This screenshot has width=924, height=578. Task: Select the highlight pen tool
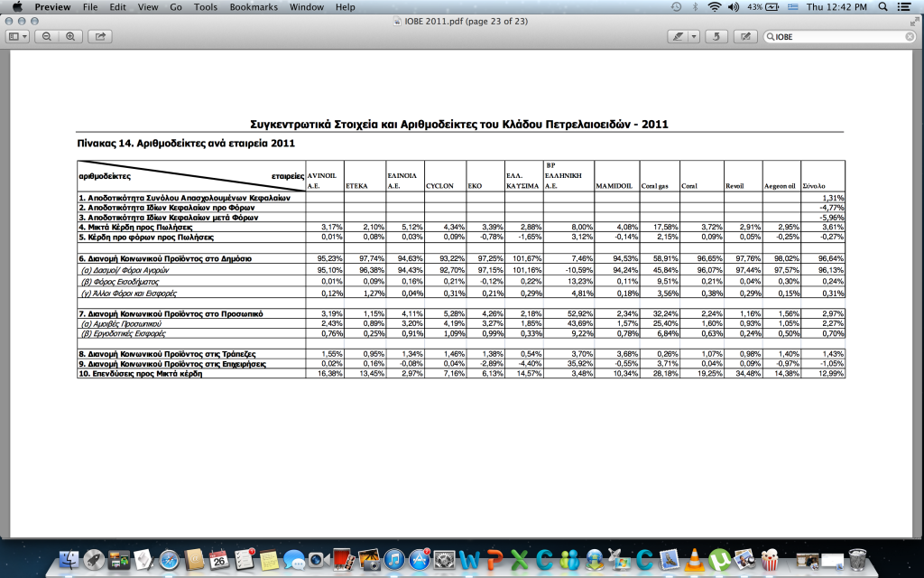678,37
